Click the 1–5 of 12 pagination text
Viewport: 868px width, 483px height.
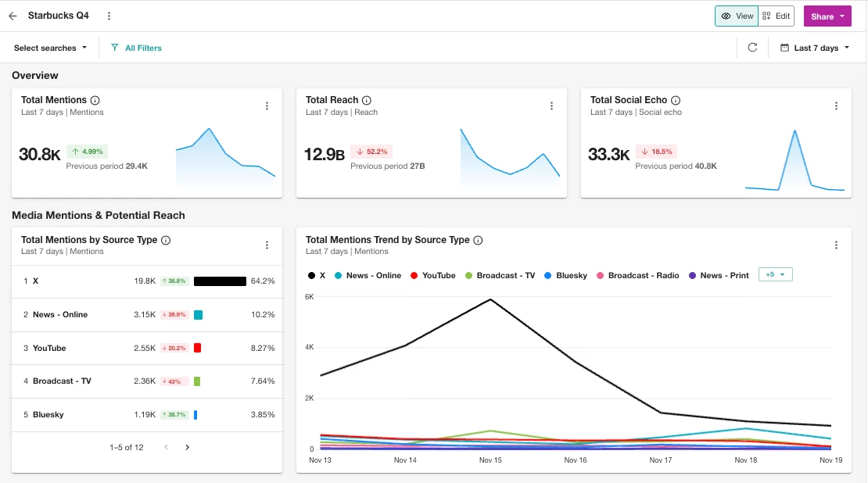point(126,447)
